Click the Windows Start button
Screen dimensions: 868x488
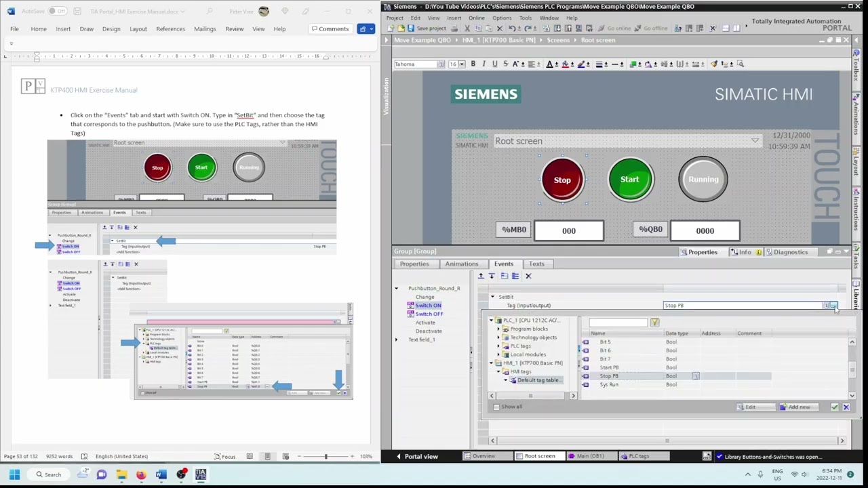pyautogui.click(x=14, y=474)
